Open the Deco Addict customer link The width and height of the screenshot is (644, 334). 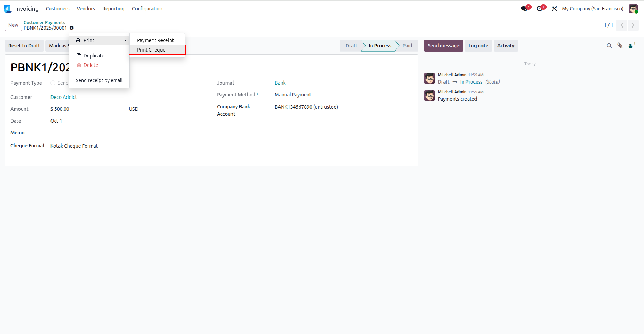[64, 97]
